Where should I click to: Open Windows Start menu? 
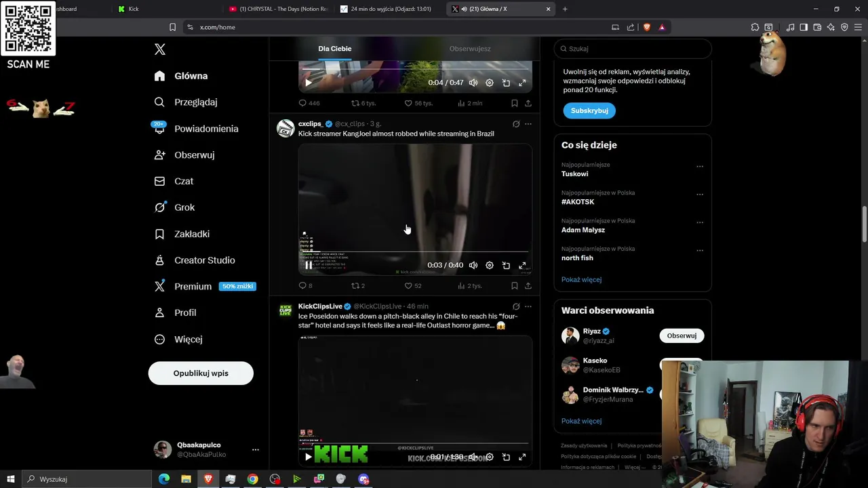click(x=10, y=479)
